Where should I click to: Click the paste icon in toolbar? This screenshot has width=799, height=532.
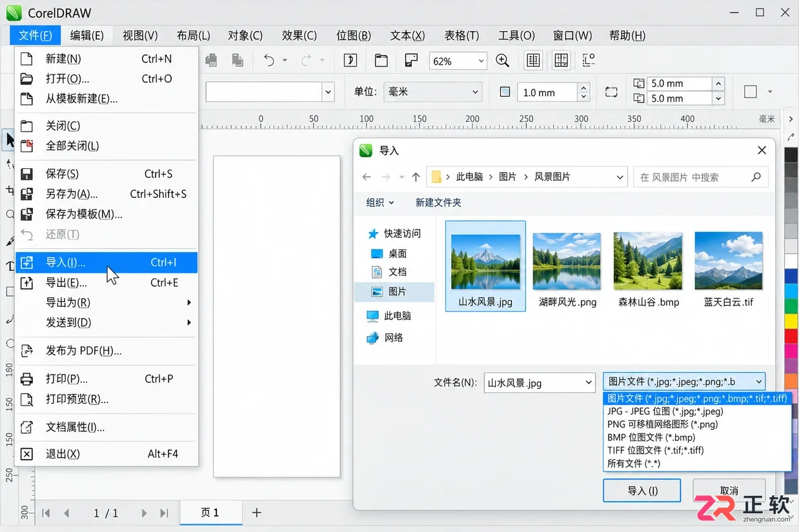(238, 61)
